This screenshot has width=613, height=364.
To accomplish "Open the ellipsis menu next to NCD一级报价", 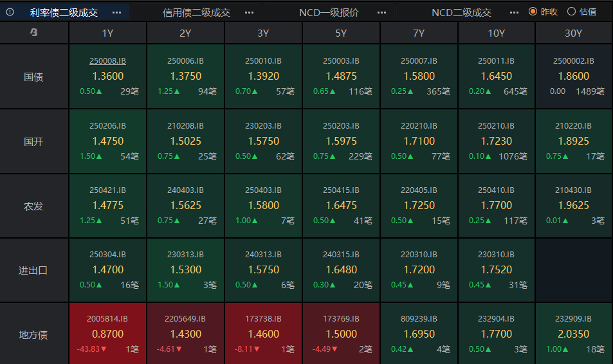I will (381, 12).
